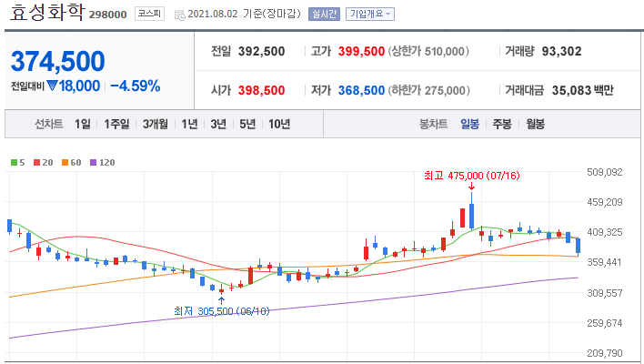Click the open price 398,500
This screenshot has height=364, width=644.
coord(261,90)
